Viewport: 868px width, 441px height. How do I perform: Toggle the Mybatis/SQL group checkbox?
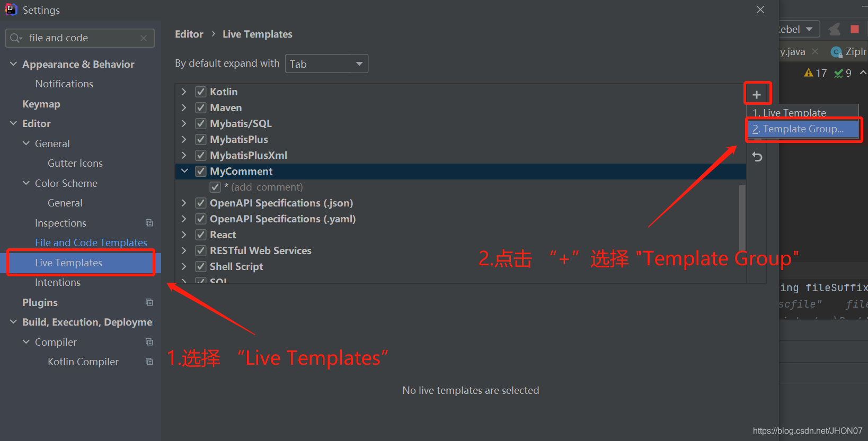pos(201,123)
